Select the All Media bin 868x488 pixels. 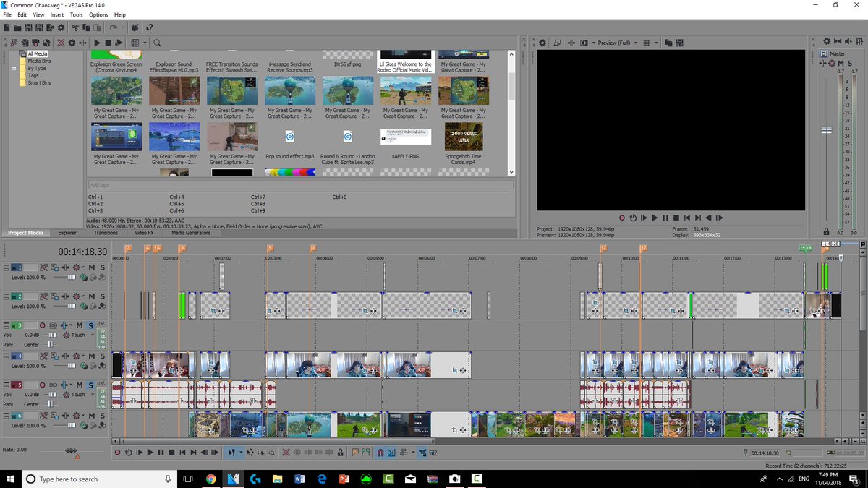[x=38, y=54]
